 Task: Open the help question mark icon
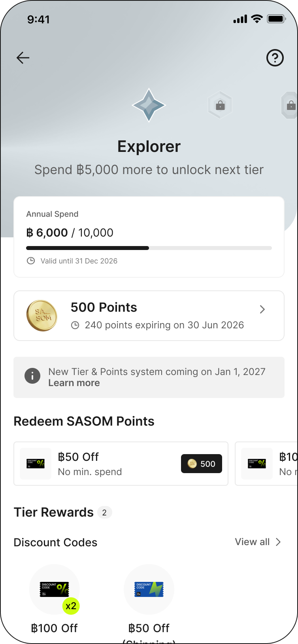(275, 58)
